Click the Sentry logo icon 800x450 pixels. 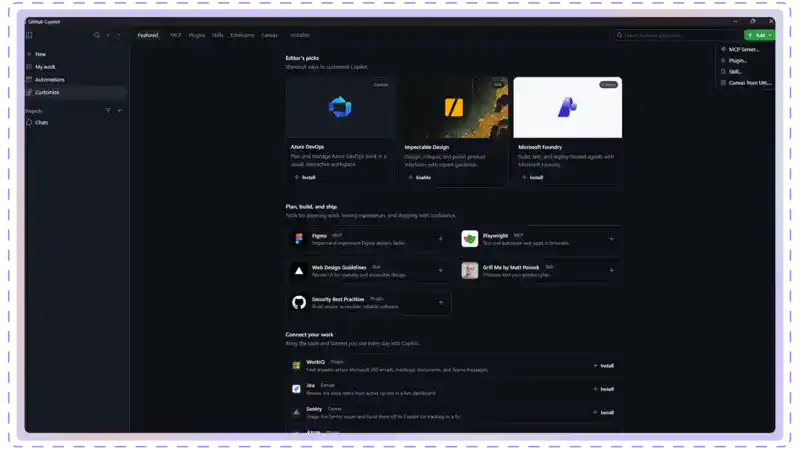pyautogui.click(x=296, y=412)
